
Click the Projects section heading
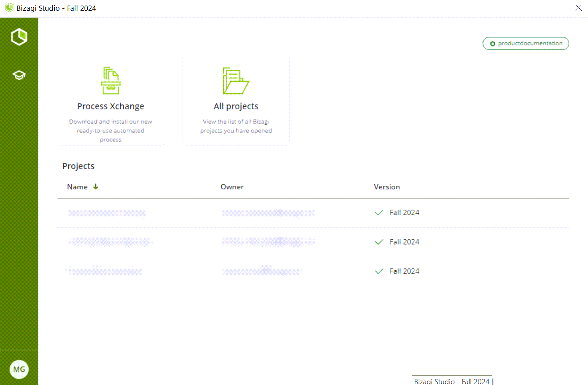point(79,166)
